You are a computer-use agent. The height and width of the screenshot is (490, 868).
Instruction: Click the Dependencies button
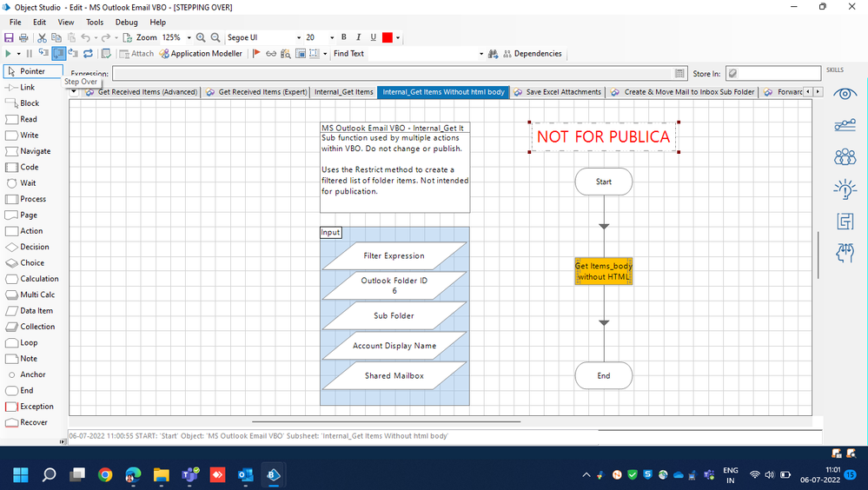click(532, 54)
